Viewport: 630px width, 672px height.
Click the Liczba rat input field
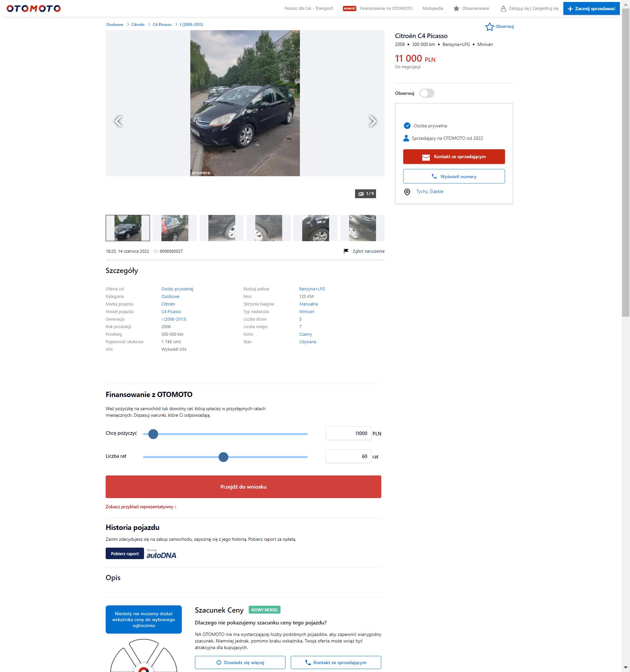[x=348, y=456]
